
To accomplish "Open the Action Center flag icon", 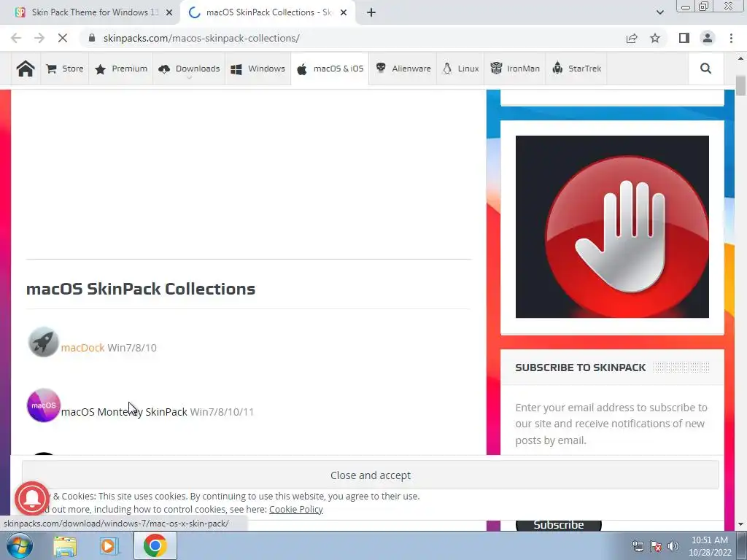I will (x=656, y=546).
